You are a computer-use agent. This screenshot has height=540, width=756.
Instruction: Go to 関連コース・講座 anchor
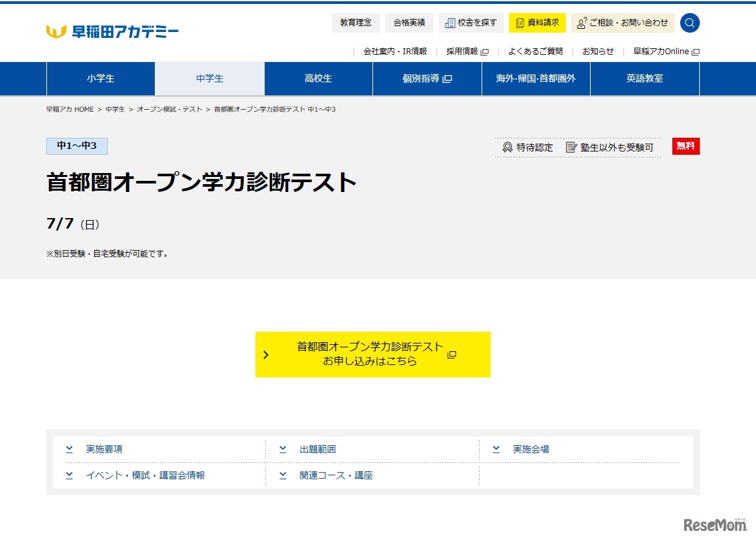pos(336,475)
